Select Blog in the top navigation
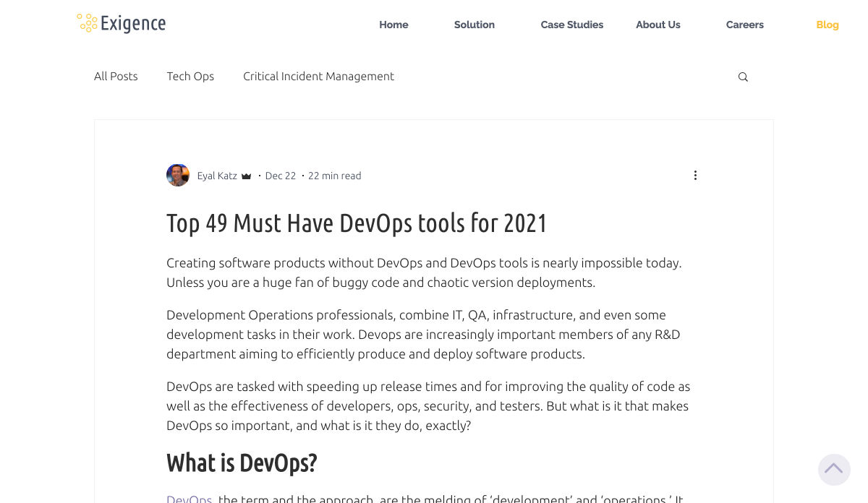 tap(827, 25)
